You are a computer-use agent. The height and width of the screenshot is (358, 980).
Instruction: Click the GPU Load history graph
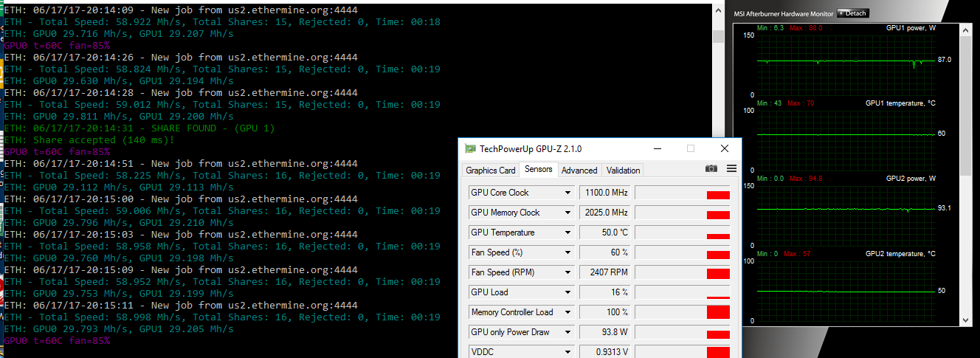click(683, 292)
